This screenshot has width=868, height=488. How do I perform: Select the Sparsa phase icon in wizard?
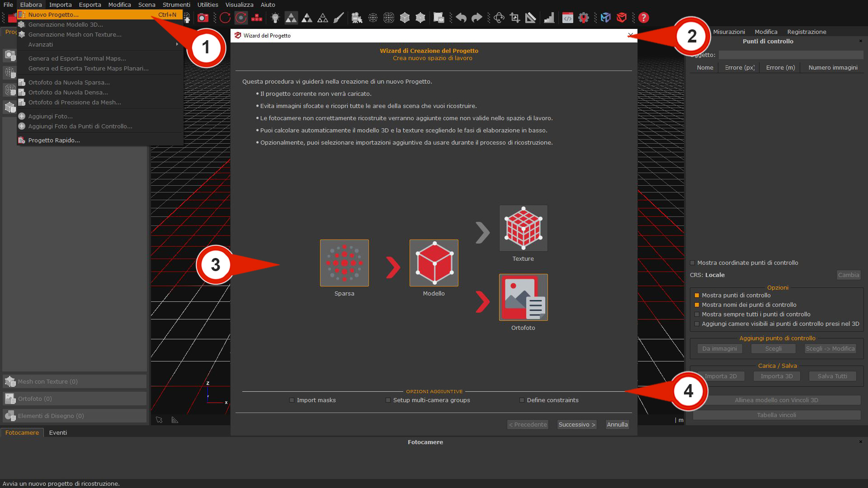(344, 263)
